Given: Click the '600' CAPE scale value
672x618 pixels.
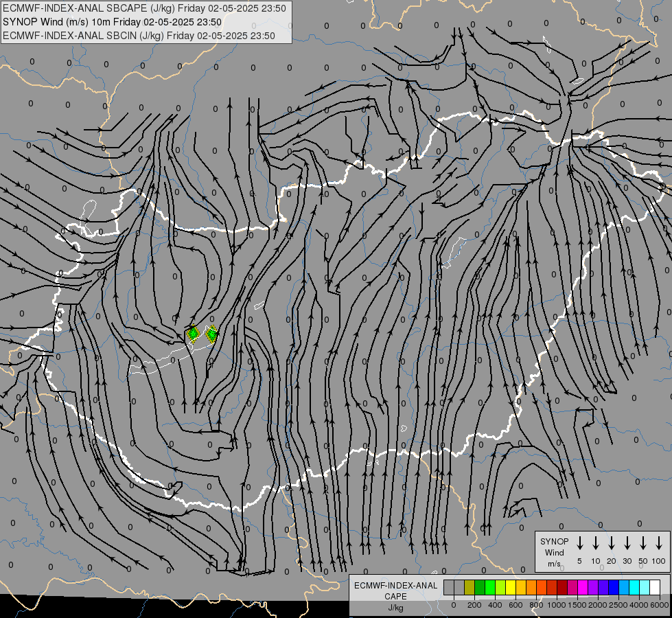Looking at the screenshot, I should pyautogui.click(x=515, y=605).
